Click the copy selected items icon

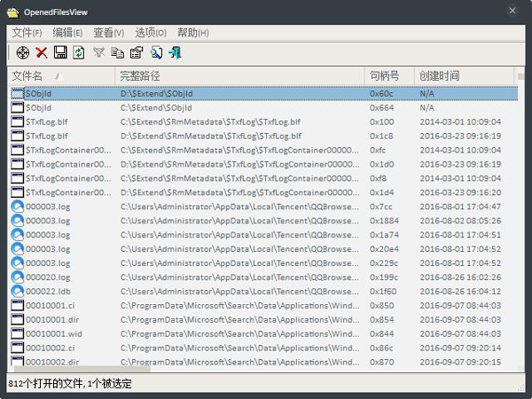click(117, 52)
